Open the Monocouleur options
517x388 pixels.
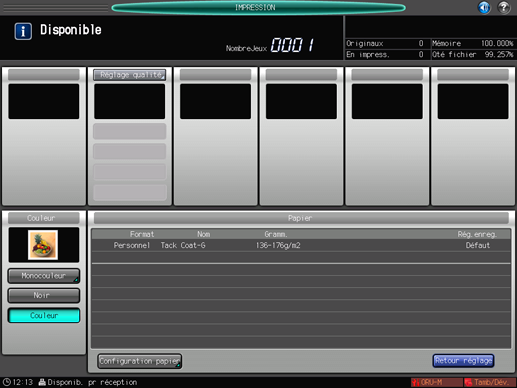(x=44, y=276)
